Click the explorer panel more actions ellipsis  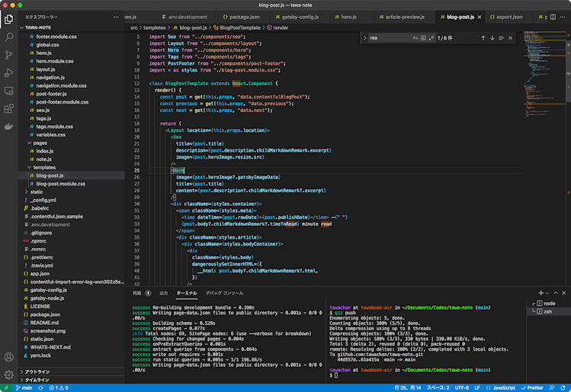click(x=116, y=17)
